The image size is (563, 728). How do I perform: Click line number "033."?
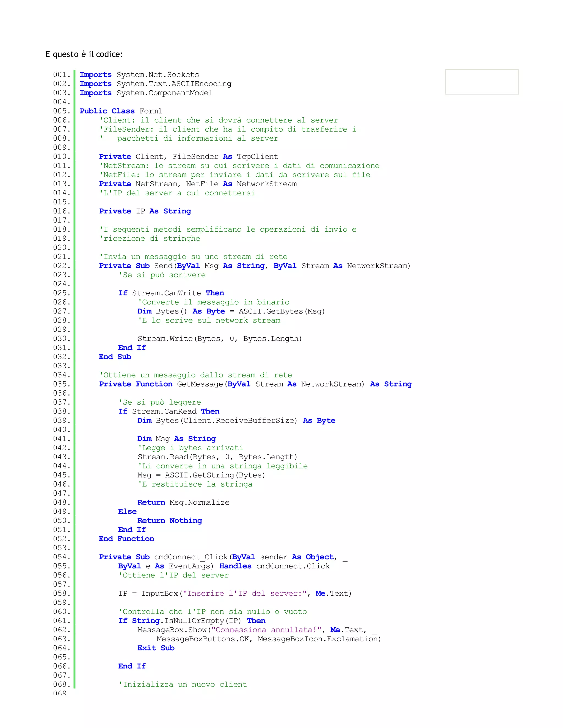62,366
